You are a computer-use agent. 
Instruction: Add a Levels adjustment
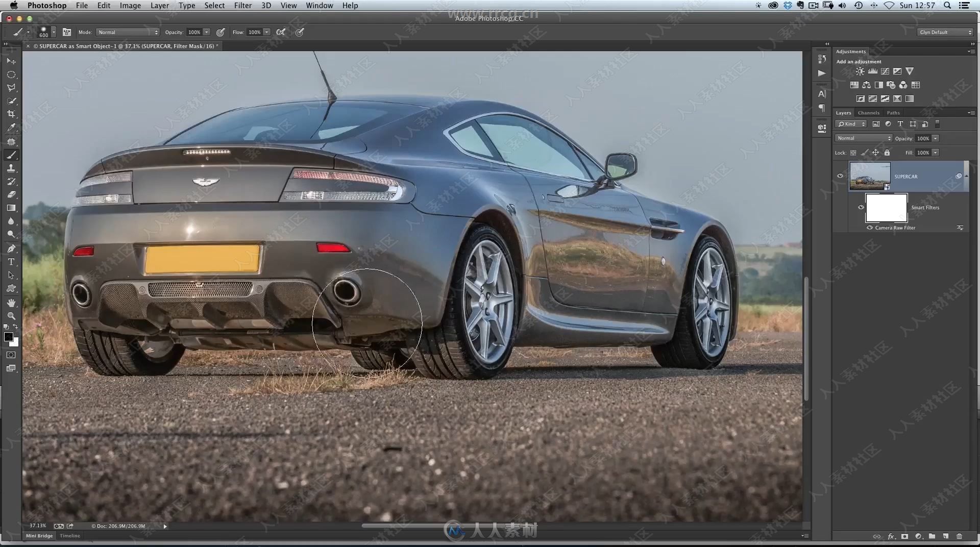pyautogui.click(x=873, y=71)
